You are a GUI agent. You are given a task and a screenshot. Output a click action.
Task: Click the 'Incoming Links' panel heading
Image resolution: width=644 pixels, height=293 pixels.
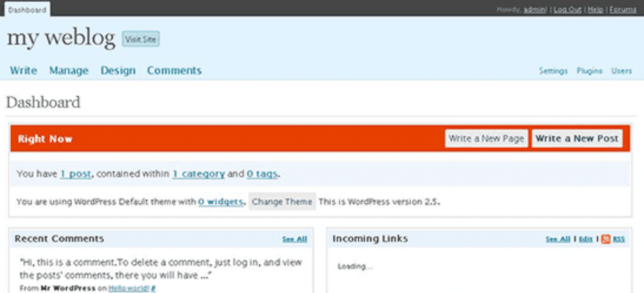click(x=370, y=239)
